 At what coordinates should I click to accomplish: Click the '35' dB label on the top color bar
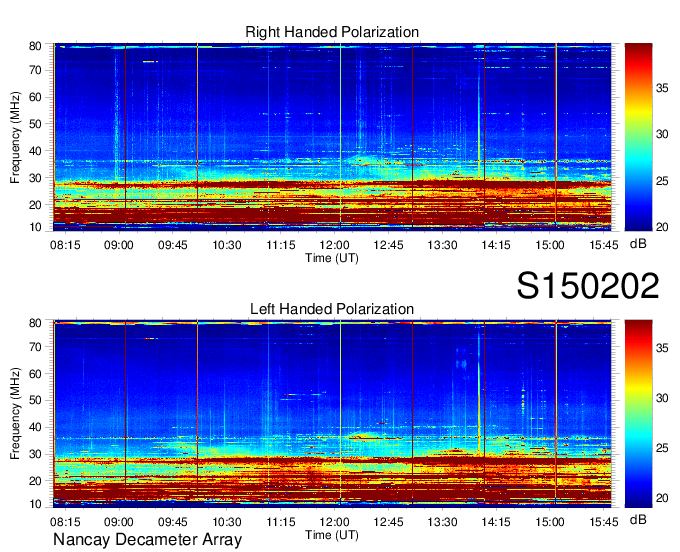click(x=662, y=88)
